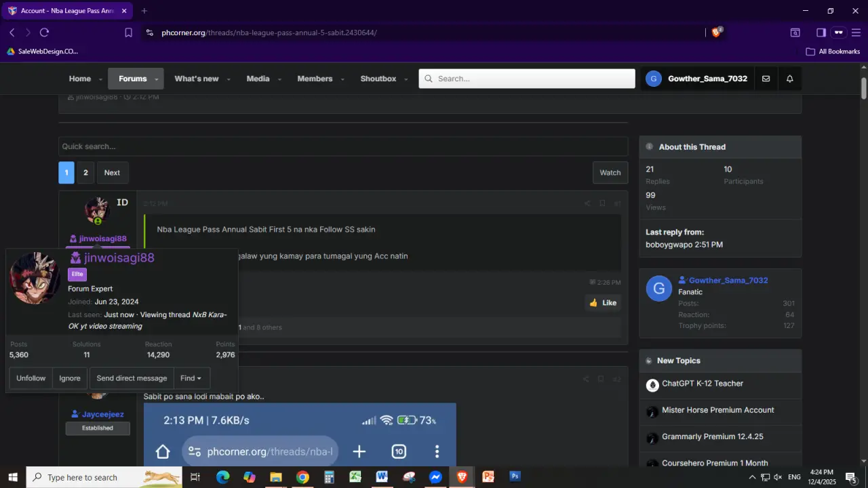Open Photoshop from the taskbar
Image resolution: width=868 pixels, height=488 pixels.
(x=515, y=477)
